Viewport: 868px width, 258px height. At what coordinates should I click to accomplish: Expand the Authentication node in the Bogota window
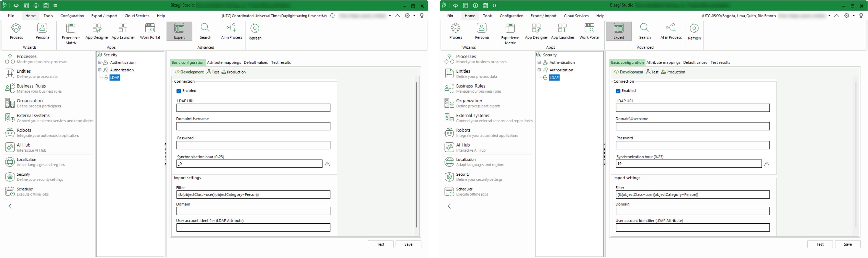coord(539,62)
